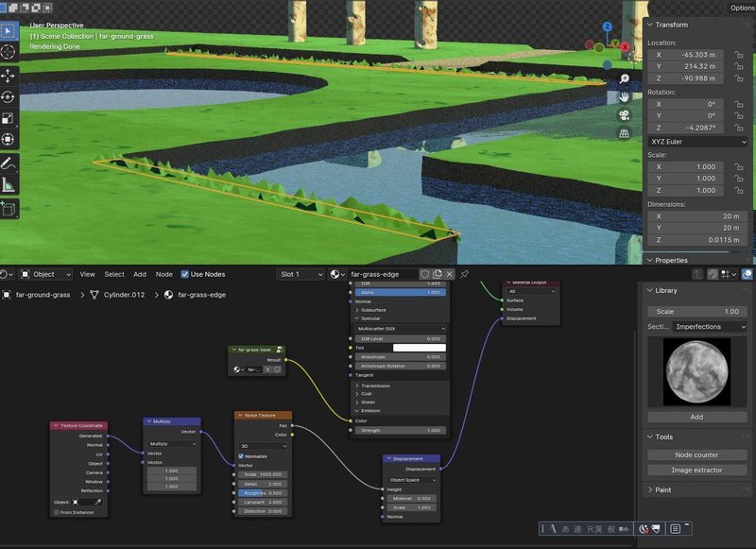Expand the Properties panel
The width and height of the screenshot is (756, 549).
[650, 260]
